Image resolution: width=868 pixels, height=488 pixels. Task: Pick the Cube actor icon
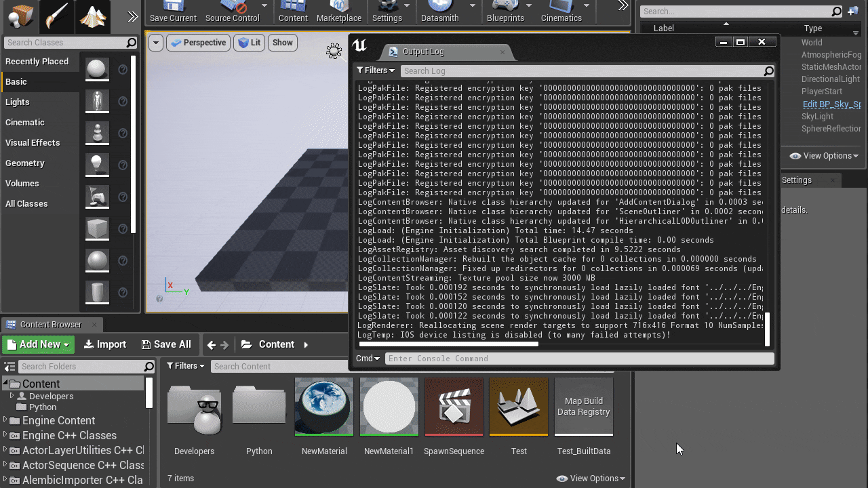97,228
